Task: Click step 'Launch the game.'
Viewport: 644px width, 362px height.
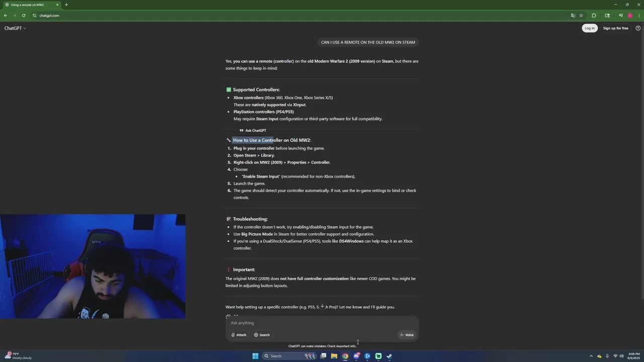Action: click(x=249, y=184)
